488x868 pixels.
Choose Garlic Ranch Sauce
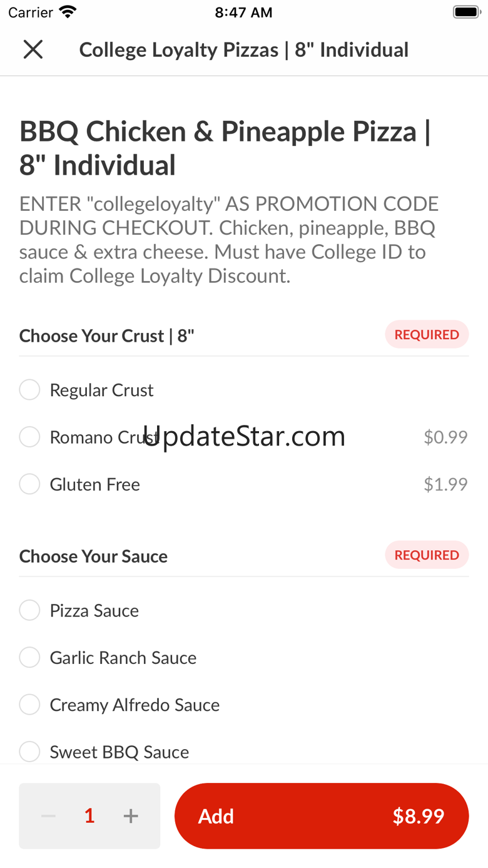(x=29, y=658)
